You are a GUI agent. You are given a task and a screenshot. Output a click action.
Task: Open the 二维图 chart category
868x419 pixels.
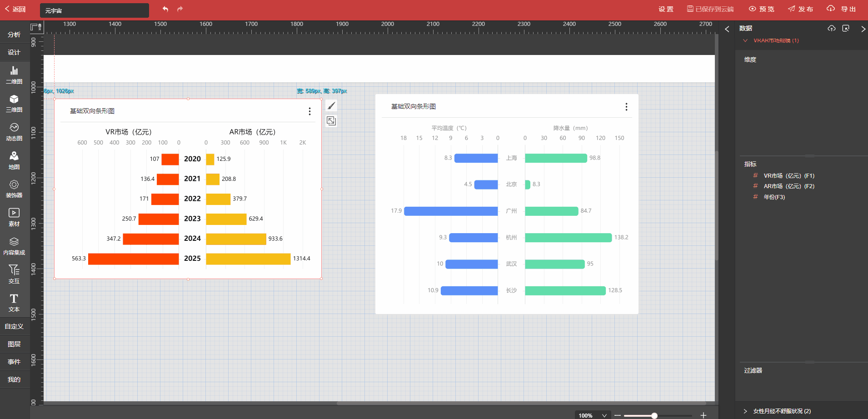pos(14,75)
